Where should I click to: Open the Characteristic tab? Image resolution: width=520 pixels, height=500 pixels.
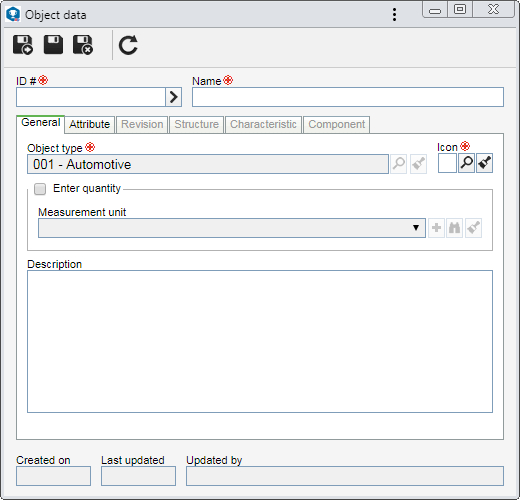[x=263, y=124]
